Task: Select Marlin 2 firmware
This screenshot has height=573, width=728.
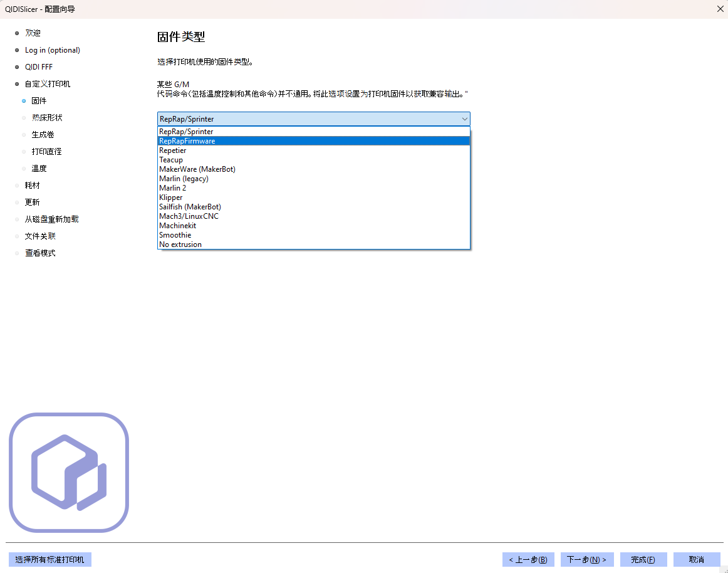Action: (x=314, y=187)
